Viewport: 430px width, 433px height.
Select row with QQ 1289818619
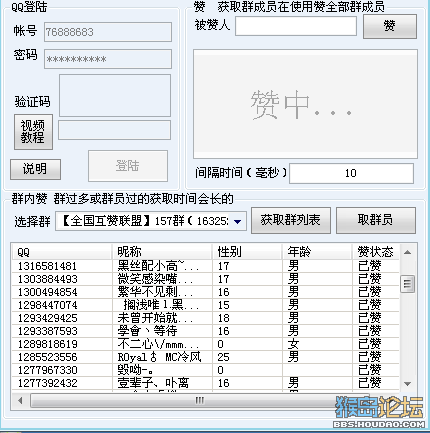(205, 344)
